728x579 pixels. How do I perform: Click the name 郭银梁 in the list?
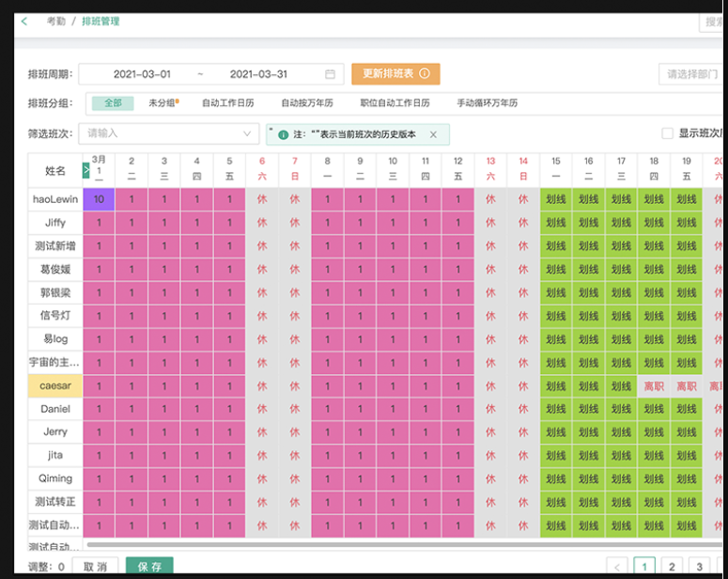pos(55,292)
